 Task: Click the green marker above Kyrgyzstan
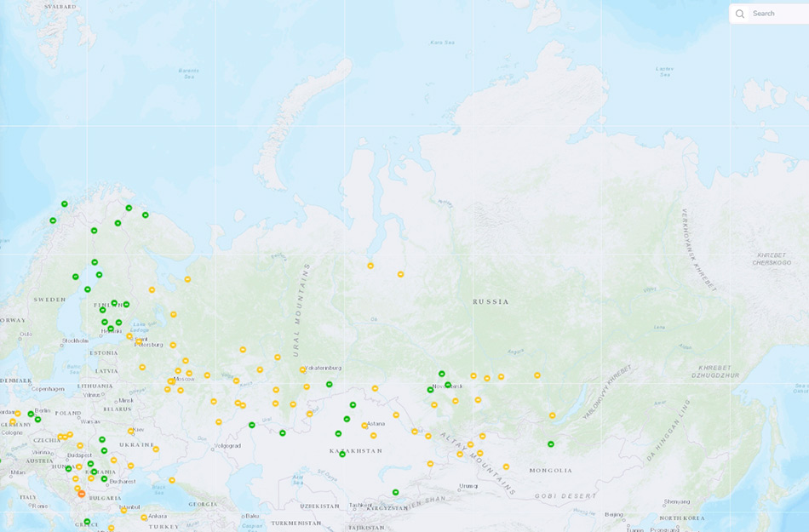(395, 492)
